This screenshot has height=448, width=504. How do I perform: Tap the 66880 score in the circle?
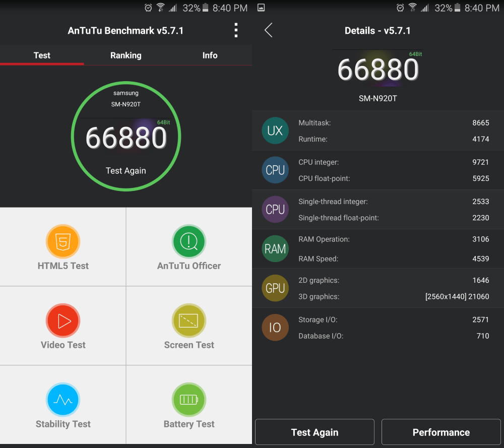pyautogui.click(x=126, y=138)
